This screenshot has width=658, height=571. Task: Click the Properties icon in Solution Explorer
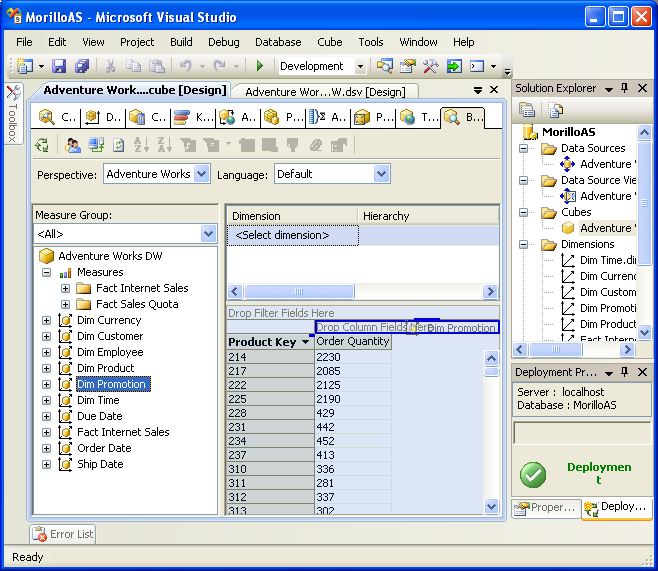point(526,111)
